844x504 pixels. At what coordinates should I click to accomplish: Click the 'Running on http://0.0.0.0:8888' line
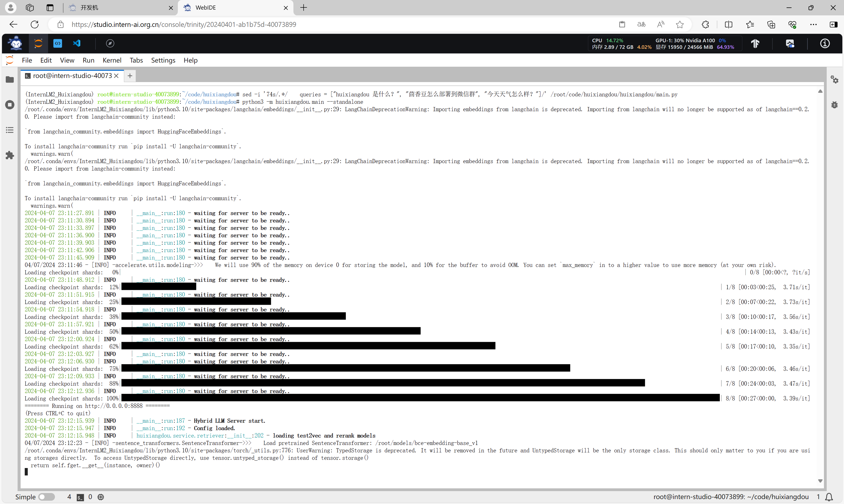tap(97, 406)
